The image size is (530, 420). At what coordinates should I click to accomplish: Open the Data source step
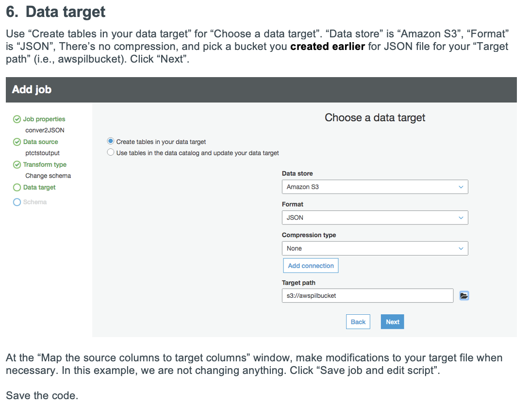coord(41,142)
